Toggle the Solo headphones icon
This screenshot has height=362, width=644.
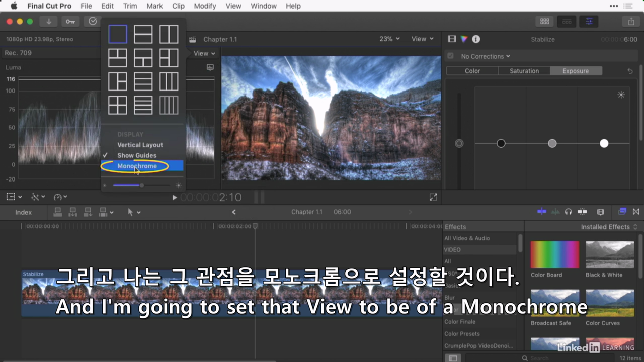[x=569, y=212]
